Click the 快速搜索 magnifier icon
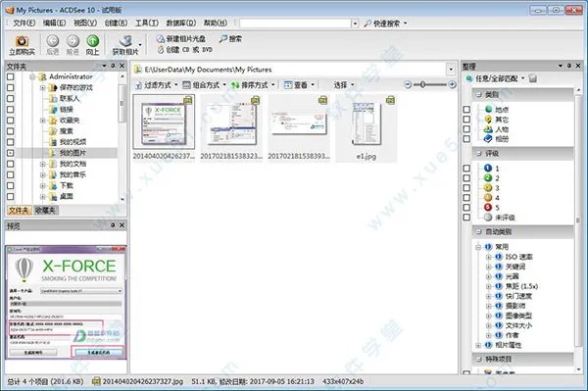This screenshot has height=391, width=588. tap(367, 24)
